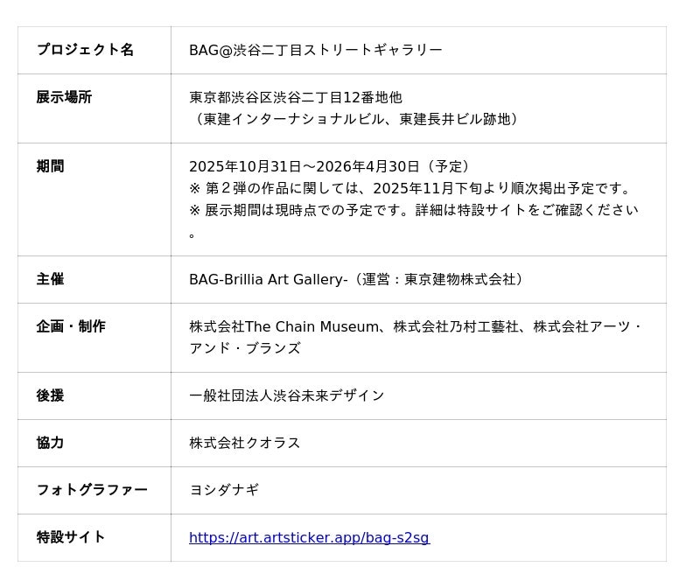Image resolution: width=700 pixels, height=588 pixels.
Task: Select the 一般社団法人渋谷未来デザイン text
Action: tap(287, 395)
